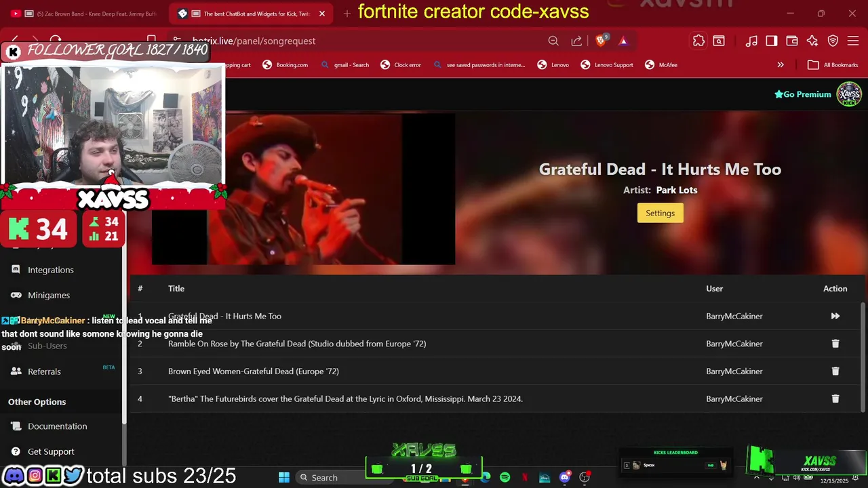
Task: Open the Windows Start button
Action: 284,477
